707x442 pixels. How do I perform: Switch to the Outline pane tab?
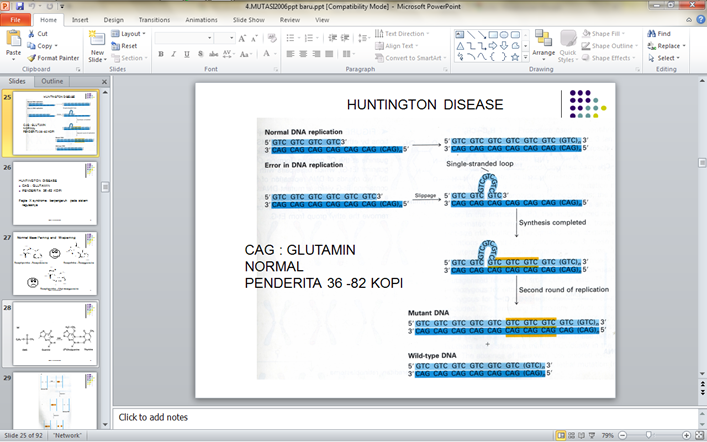(x=52, y=81)
